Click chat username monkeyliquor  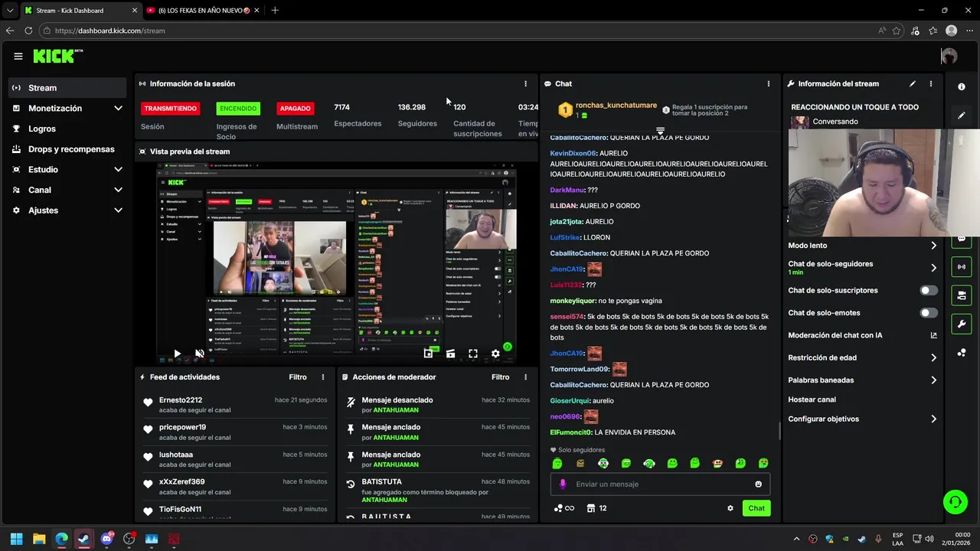pyautogui.click(x=573, y=301)
